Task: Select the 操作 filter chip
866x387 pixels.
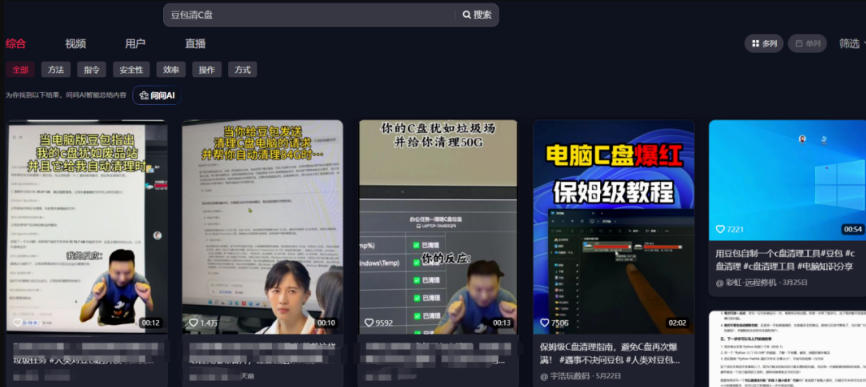Action: pos(207,70)
